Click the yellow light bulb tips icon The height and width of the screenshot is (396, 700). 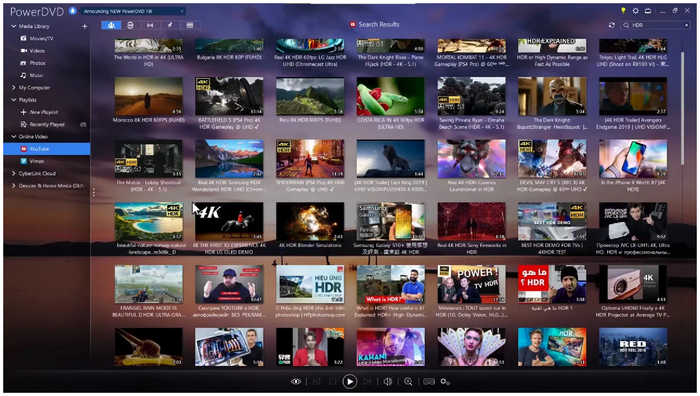[623, 11]
